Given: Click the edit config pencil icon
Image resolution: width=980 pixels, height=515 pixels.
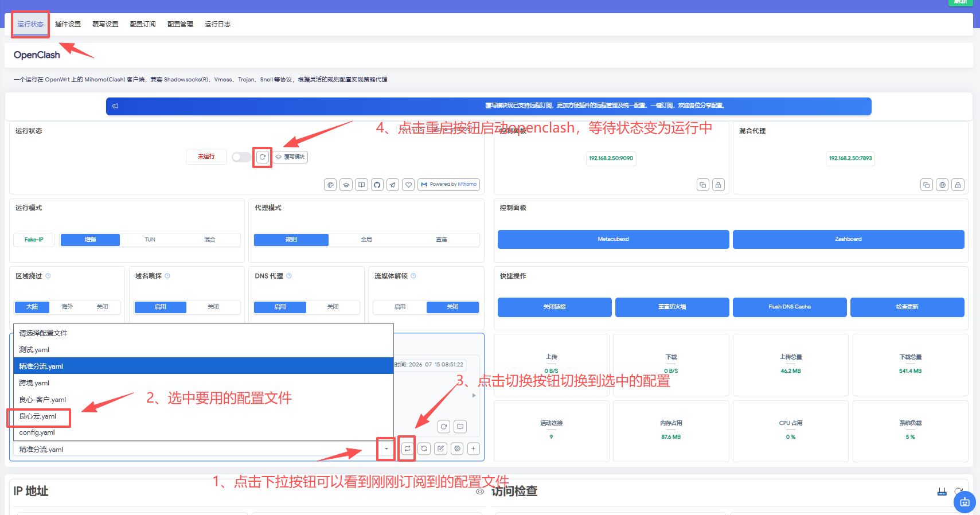Looking at the screenshot, I should point(440,448).
